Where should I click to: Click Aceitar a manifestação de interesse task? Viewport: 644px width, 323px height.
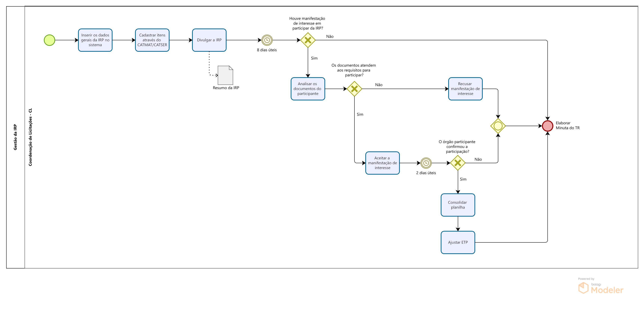pyautogui.click(x=382, y=163)
